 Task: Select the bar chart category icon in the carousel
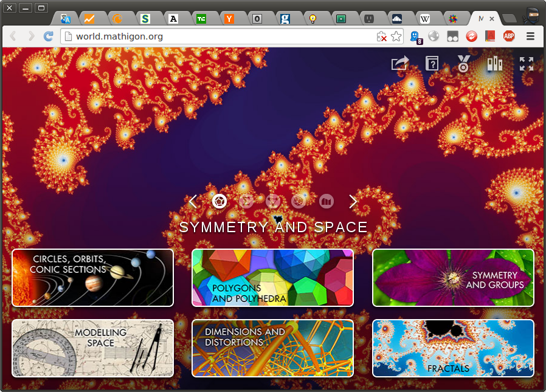(x=327, y=201)
